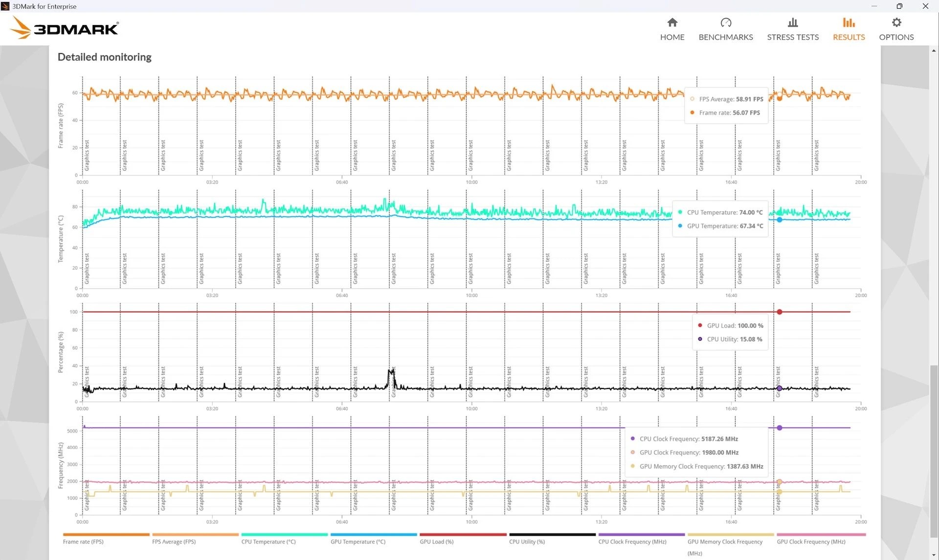Screen dimensions: 939x560
Task: Click the CPU Clock Frequency marker dot
Action: click(779, 428)
